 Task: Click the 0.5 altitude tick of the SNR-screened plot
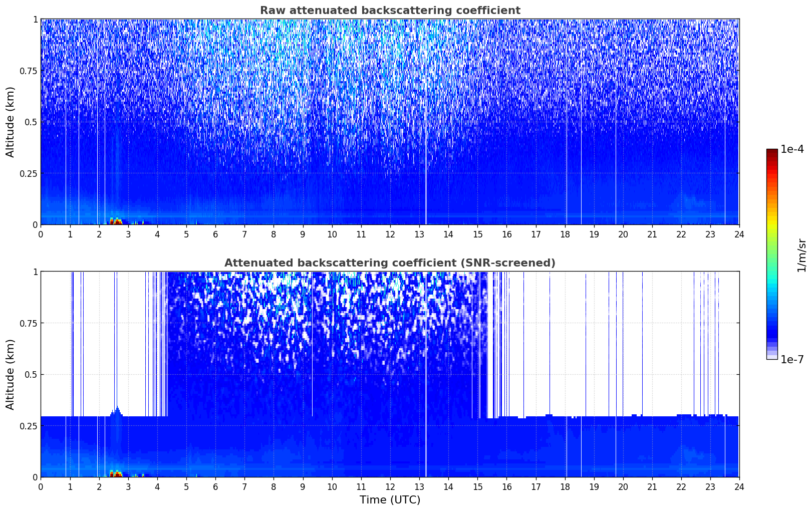[x=31, y=375]
